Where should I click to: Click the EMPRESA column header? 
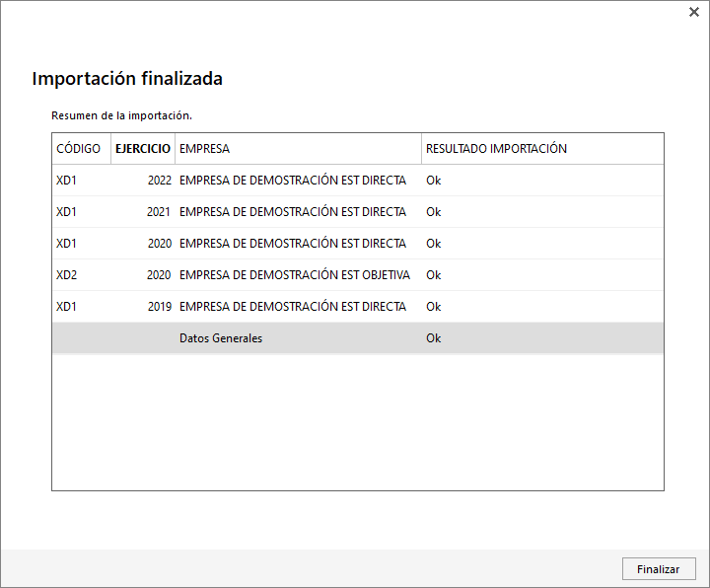[x=299, y=149]
